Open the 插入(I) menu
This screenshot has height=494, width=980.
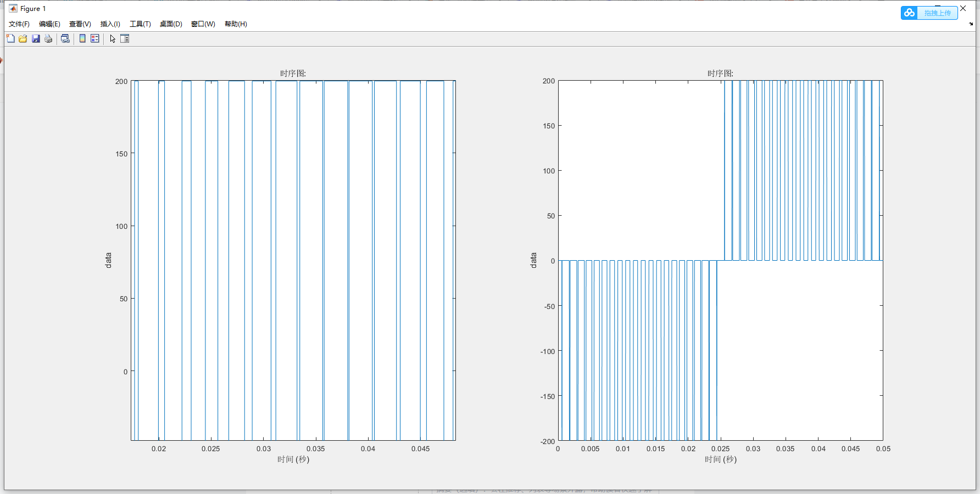[x=110, y=24]
